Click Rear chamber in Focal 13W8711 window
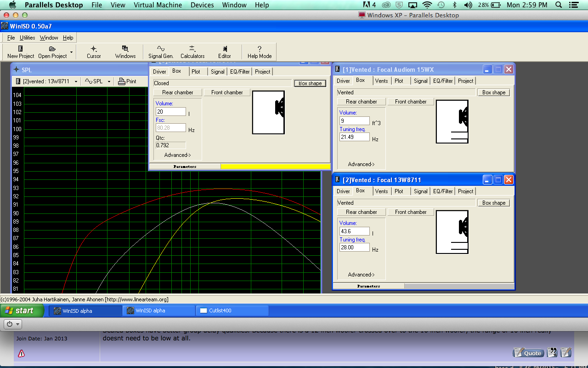Image resolution: width=588 pixels, height=368 pixels. pyautogui.click(x=361, y=212)
